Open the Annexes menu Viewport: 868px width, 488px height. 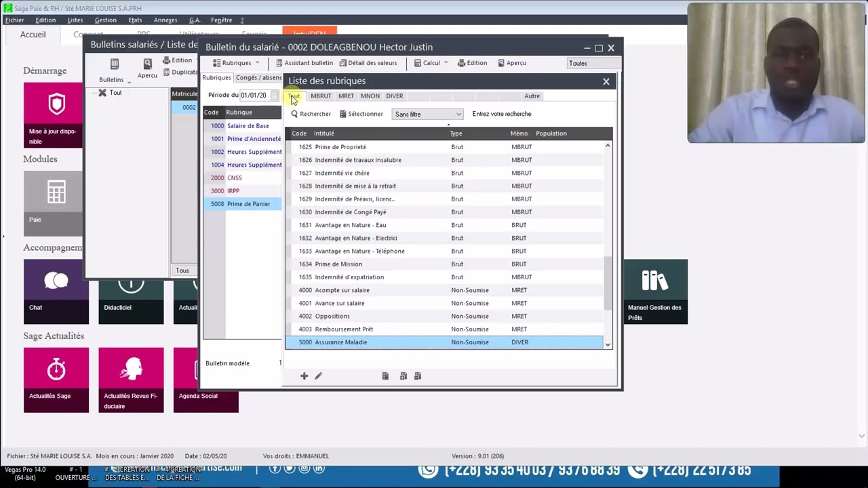[x=165, y=20]
